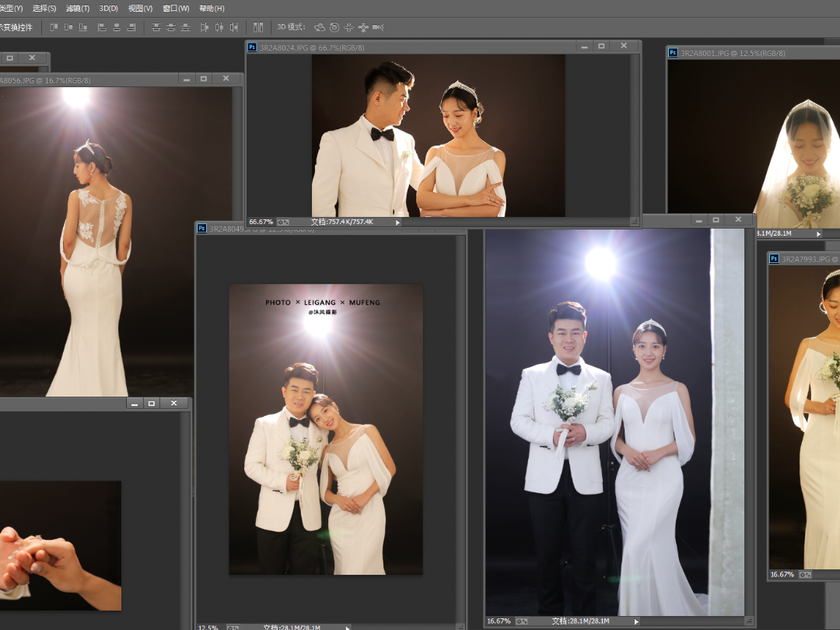Viewport: 840px width, 630px height.
Task: Click the Align Right Edges icon
Action: (131, 27)
